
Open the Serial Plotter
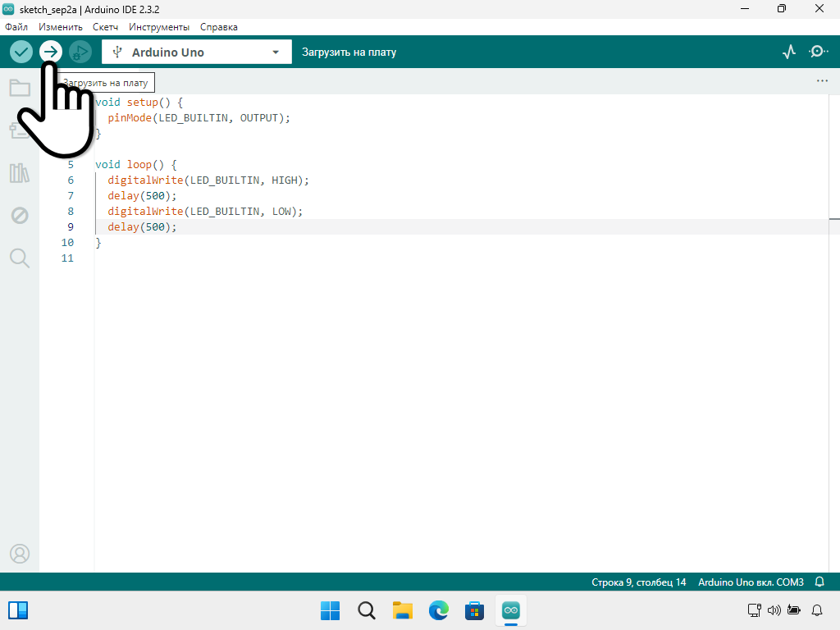point(789,52)
